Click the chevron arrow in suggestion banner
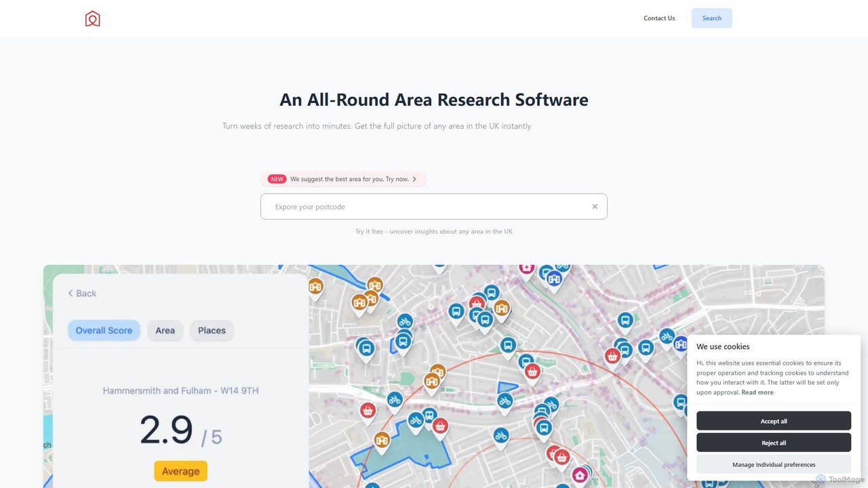868x488 pixels. (414, 179)
